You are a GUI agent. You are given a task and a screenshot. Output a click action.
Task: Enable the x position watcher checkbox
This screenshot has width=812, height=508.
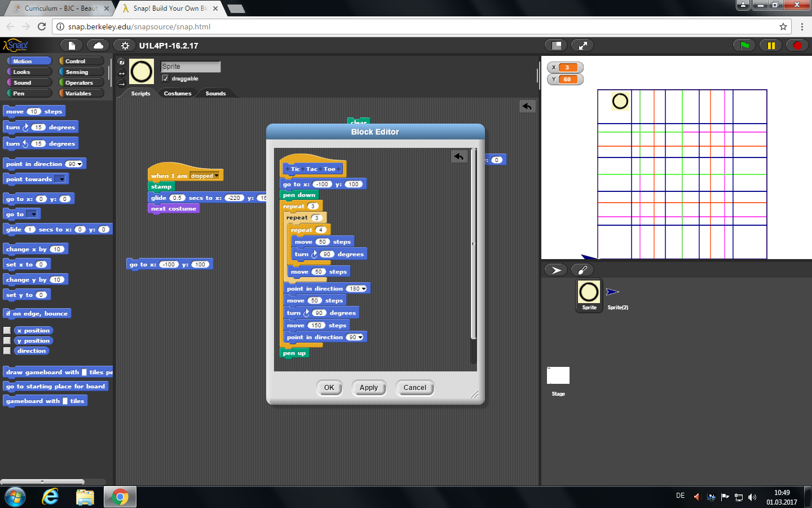pyautogui.click(x=7, y=331)
